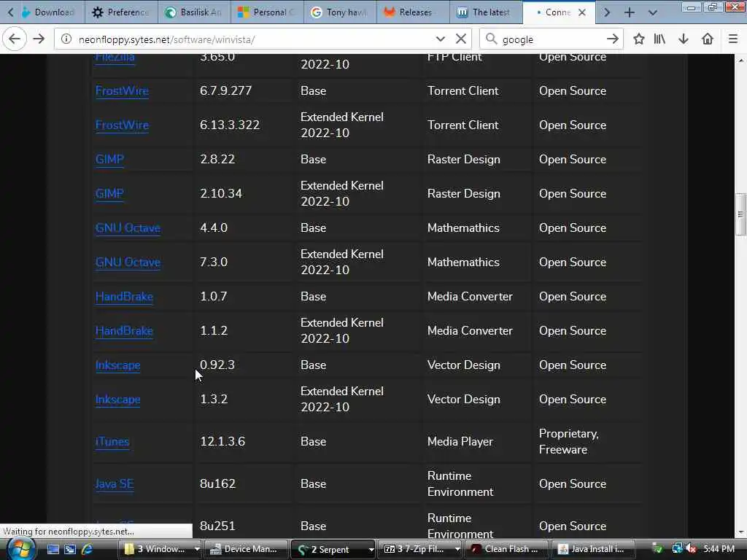Open GIMP 2.10.34 link
The height and width of the screenshot is (560, 747).
109,194
